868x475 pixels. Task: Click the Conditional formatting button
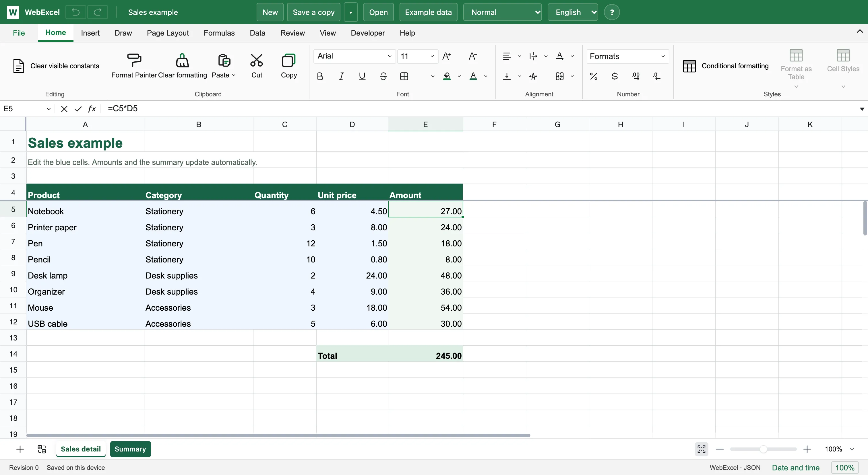[x=726, y=66]
